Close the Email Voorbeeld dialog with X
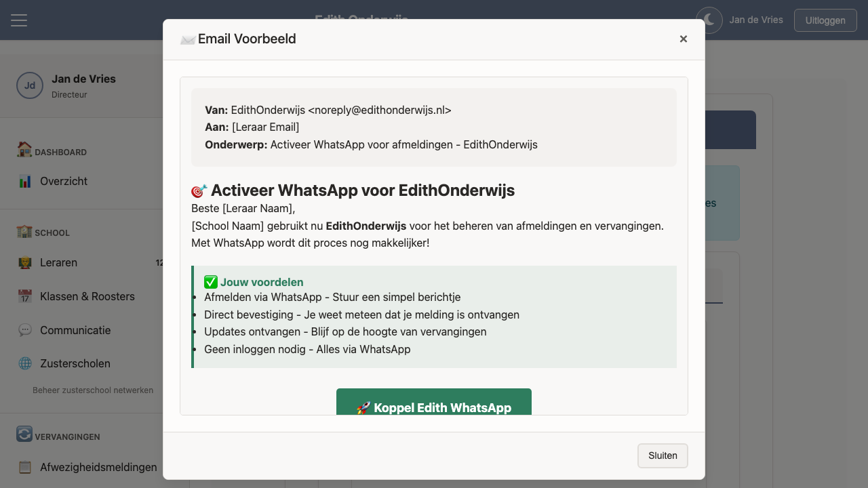 click(x=684, y=39)
